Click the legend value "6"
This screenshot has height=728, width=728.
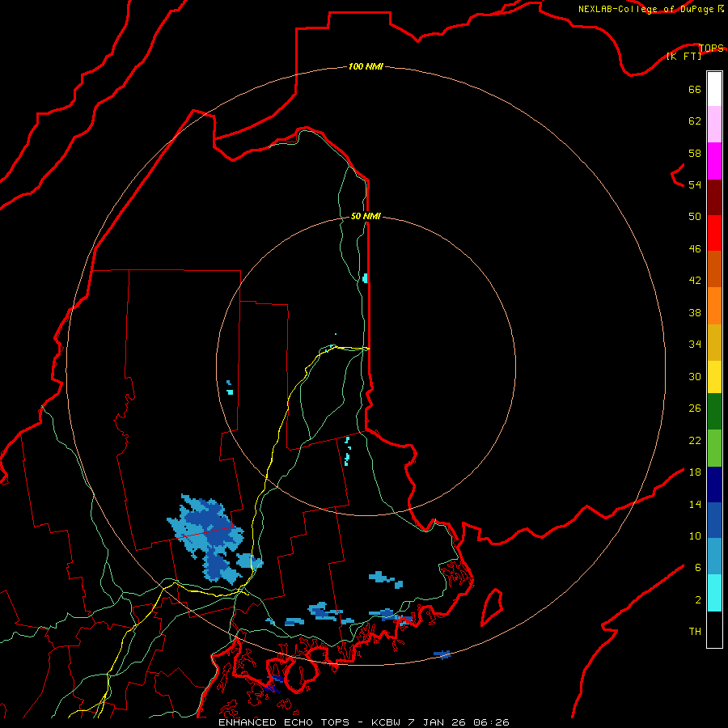click(698, 567)
